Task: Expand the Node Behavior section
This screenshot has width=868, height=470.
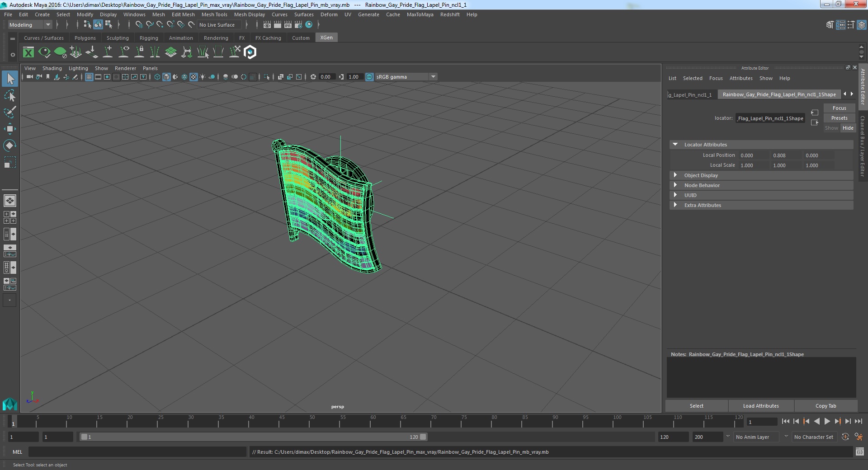Action: [x=675, y=185]
